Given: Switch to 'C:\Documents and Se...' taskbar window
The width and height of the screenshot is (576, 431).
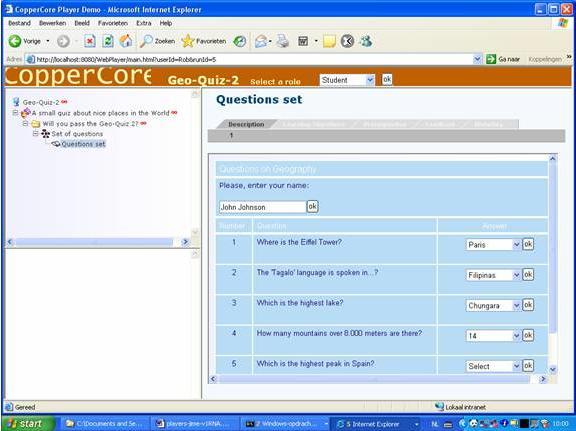Looking at the screenshot, I should click(x=105, y=424).
